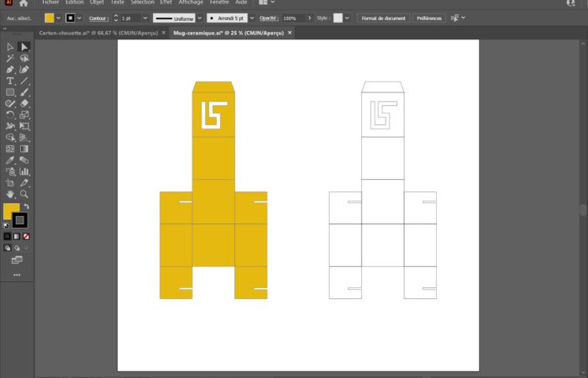The width and height of the screenshot is (588, 378).
Task: Select the Hand tool
Action: click(x=10, y=194)
